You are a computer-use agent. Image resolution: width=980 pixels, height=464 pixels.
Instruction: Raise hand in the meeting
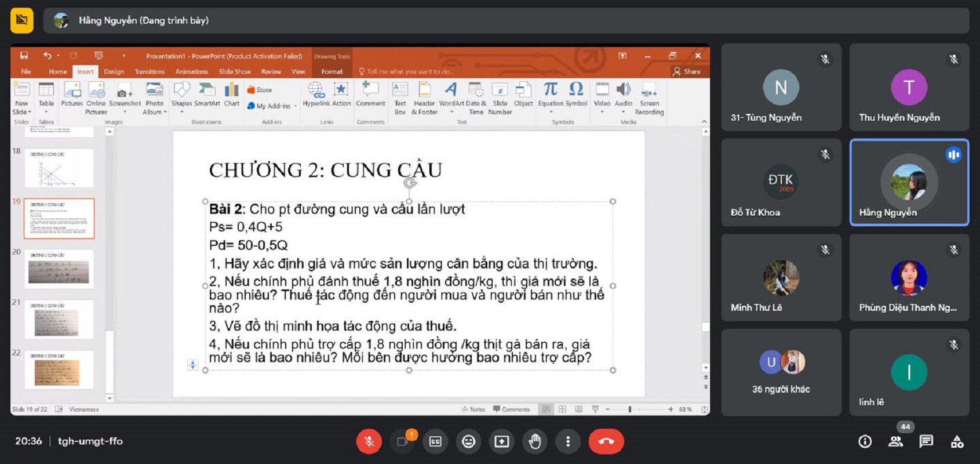[x=534, y=441]
